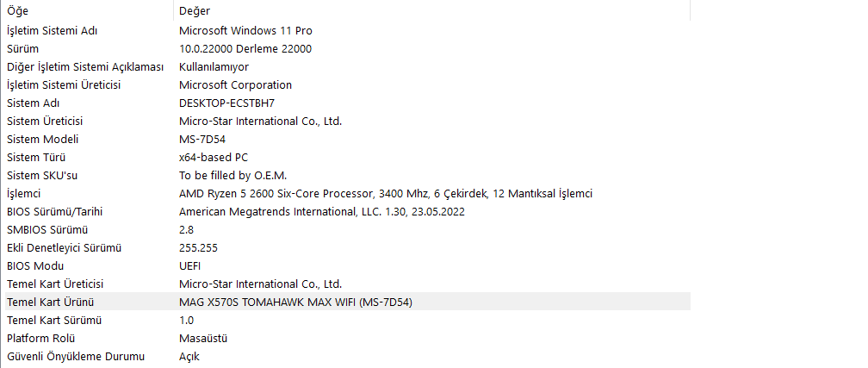Select the İşletim Sistemi Adı row
Image resolution: width=868 pixels, height=368 pixels.
tap(348, 30)
